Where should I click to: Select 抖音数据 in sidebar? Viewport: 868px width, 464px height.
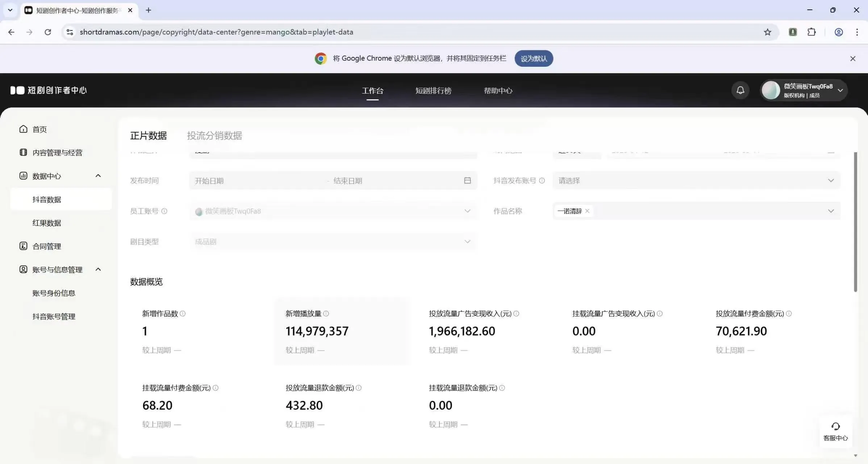click(x=61, y=199)
